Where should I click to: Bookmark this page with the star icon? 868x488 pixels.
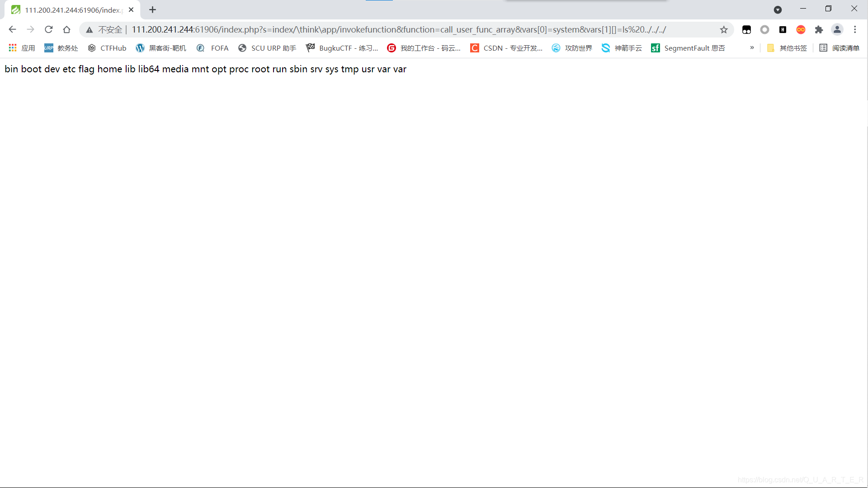pyautogui.click(x=724, y=29)
